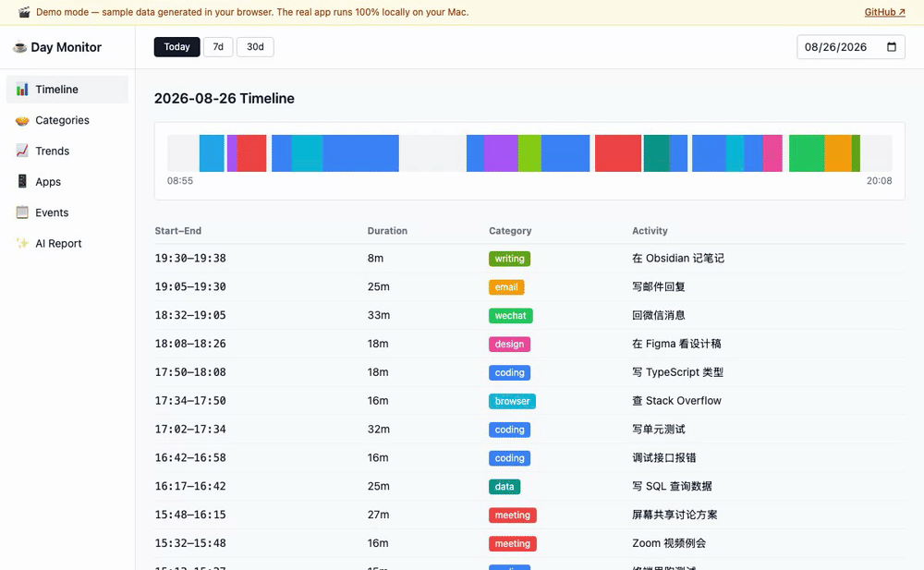
Task: Click the teal data segment in timeline
Action: click(656, 153)
